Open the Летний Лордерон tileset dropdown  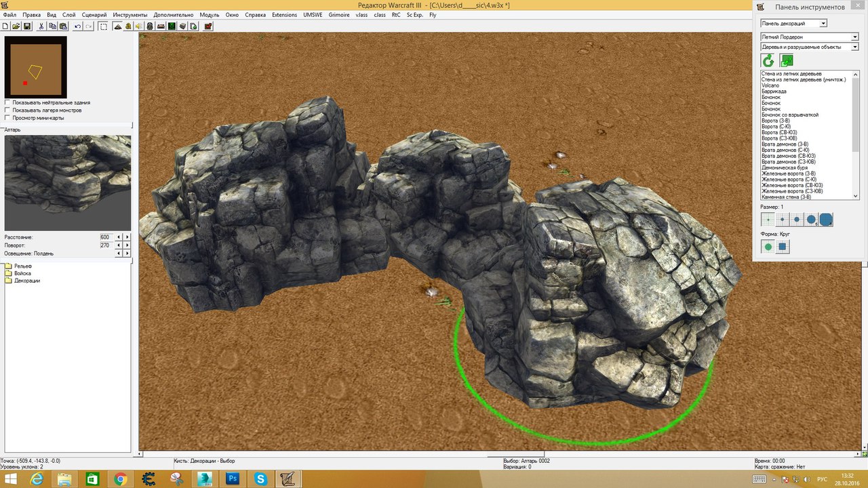click(x=810, y=37)
